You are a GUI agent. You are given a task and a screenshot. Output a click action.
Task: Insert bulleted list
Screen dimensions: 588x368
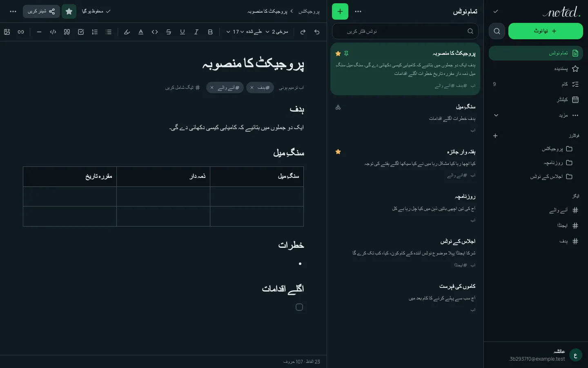(109, 32)
